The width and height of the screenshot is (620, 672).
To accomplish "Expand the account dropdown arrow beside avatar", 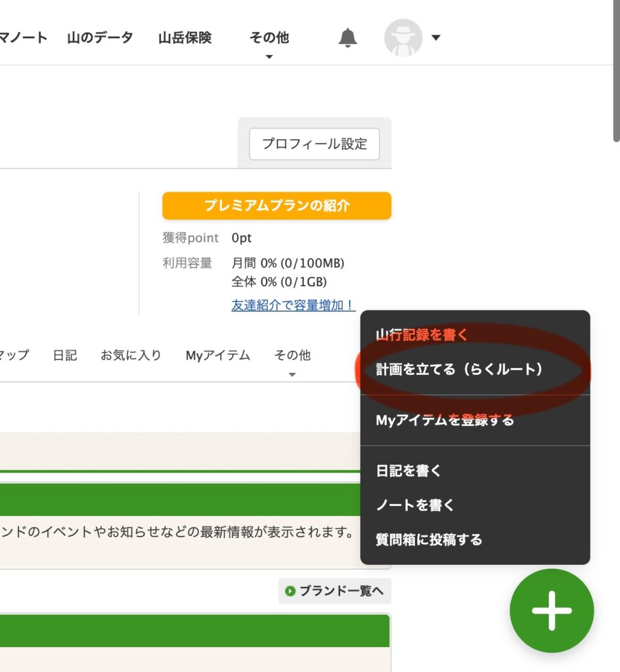I will pos(435,37).
